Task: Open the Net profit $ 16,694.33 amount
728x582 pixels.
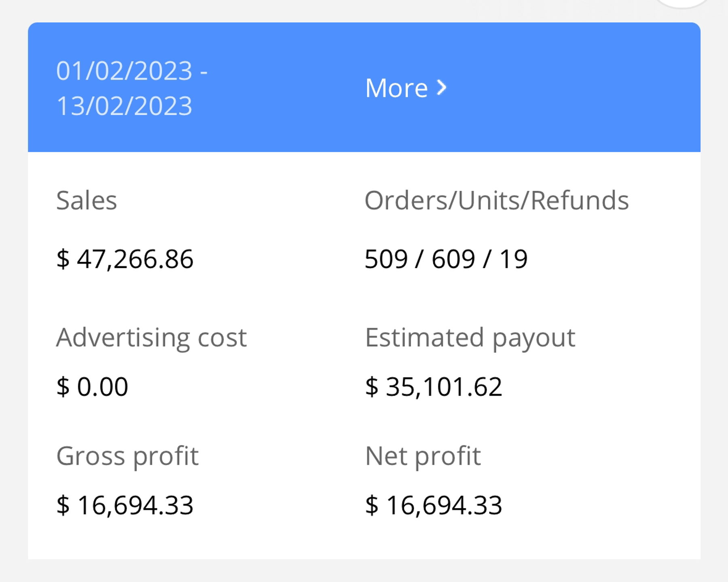Action: point(434,505)
